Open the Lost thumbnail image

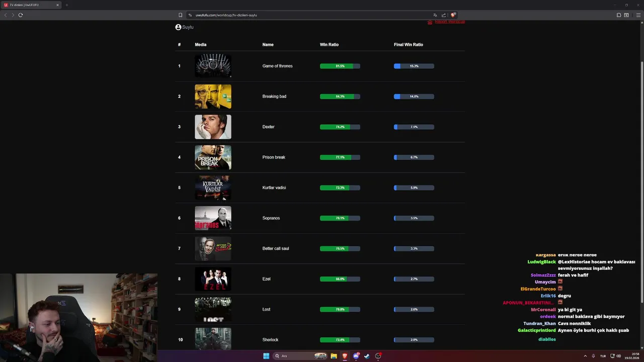pyautogui.click(x=213, y=309)
